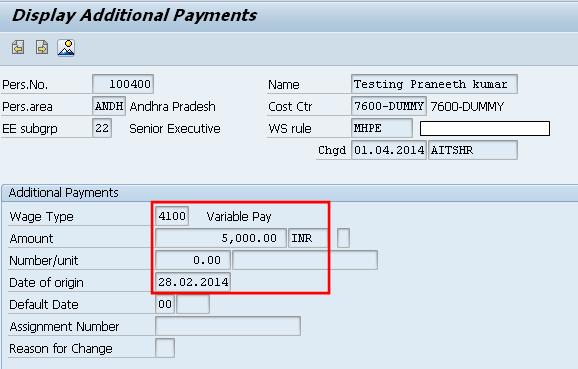Select the Assignment Number field
The image size is (578, 369).
[228, 326]
